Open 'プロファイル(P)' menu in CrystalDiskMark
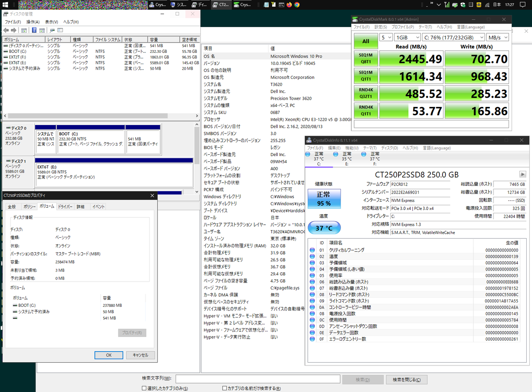The width and height of the screenshot is (532, 392). tap(403, 27)
